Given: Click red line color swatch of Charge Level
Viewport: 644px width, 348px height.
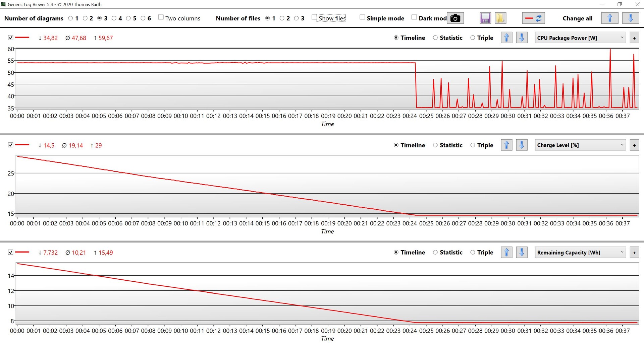Looking at the screenshot, I should tap(22, 145).
